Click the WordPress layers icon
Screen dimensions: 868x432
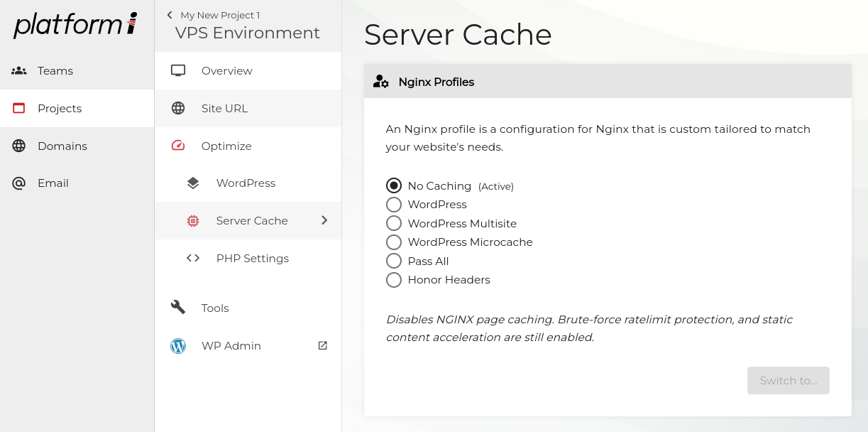[x=193, y=183]
